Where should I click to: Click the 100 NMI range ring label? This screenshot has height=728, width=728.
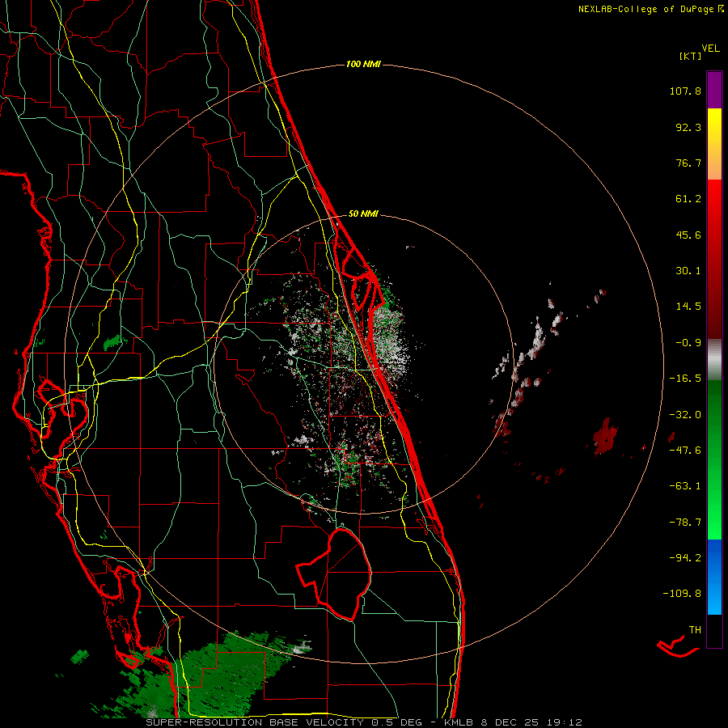click(x=363, y=64)
